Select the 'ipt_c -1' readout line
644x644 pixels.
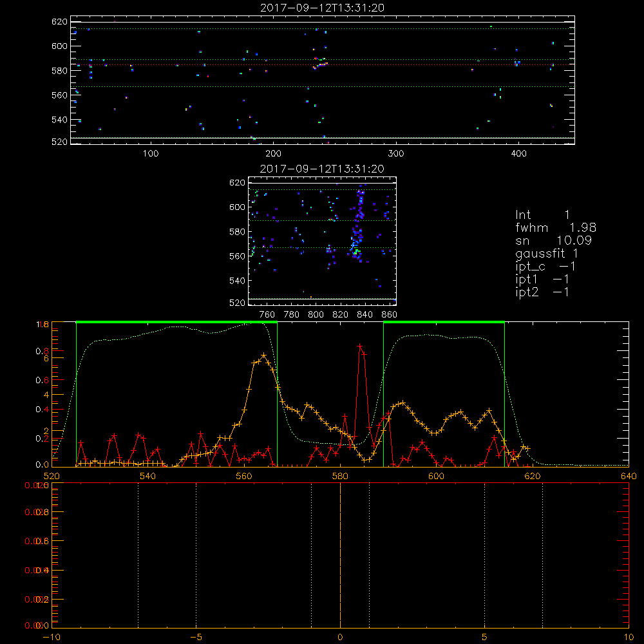point(545,267)
